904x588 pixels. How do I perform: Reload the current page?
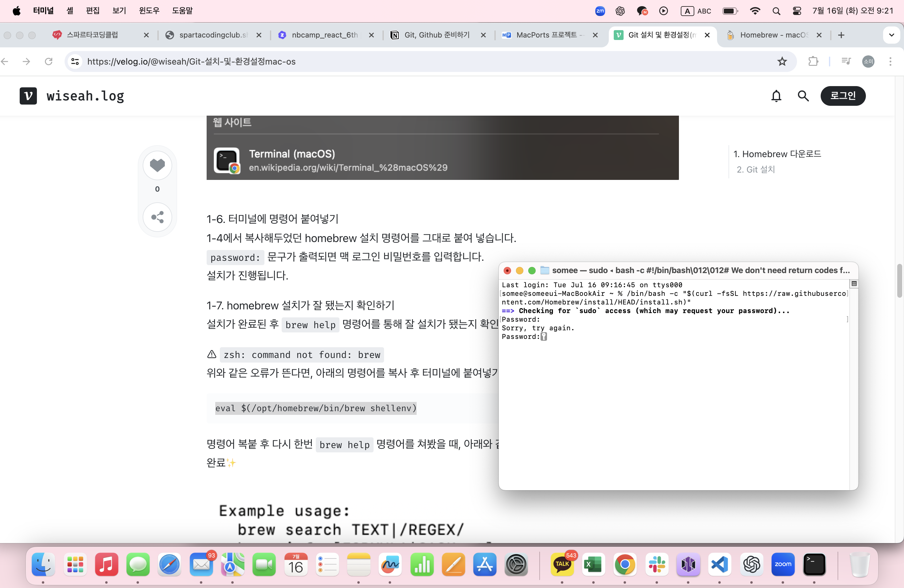point(49,61)
